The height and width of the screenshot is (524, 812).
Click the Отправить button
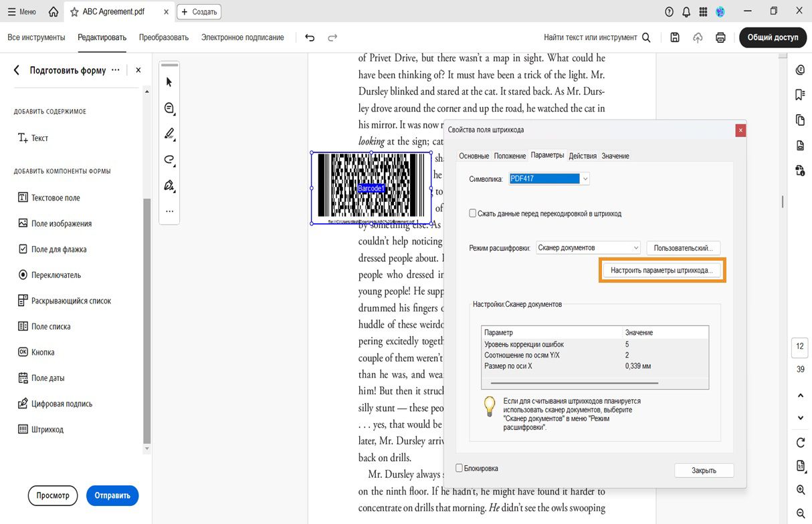point(112,495)
